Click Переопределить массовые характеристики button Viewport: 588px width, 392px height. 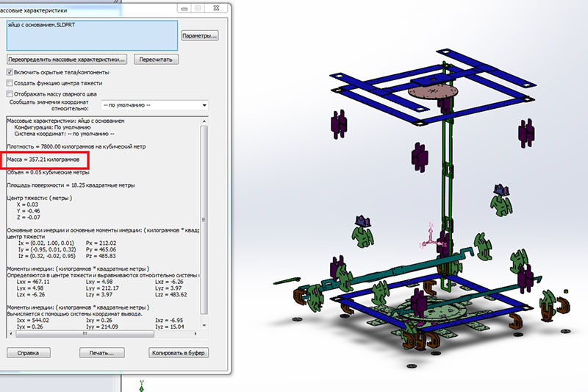[x=67, y=60]
